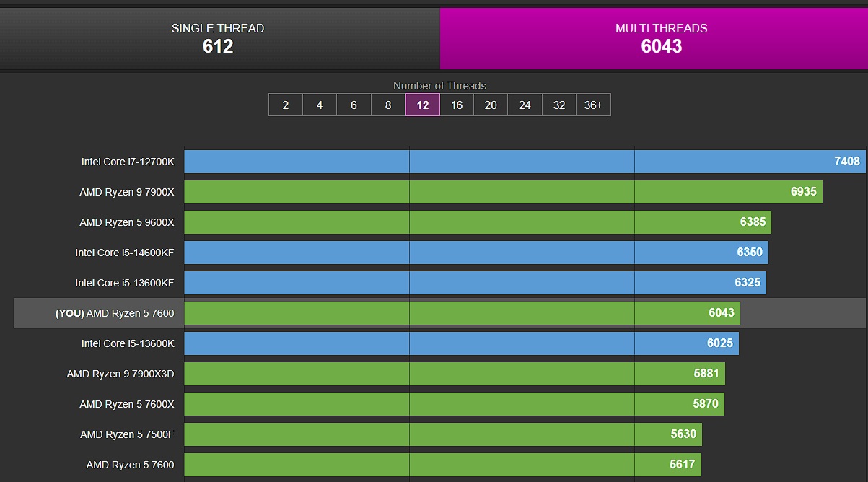The height and width of the screenshot is (482, 868).
Task: Click the Ryzen 5 7500F bar showing 5630
Action: point(443,434)
